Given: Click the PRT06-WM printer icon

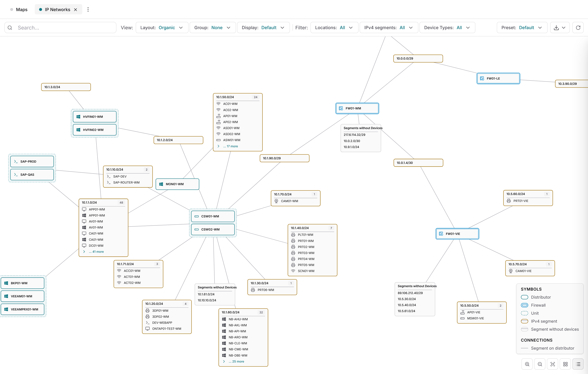Looking at the screenshot, I should point(253,290).
